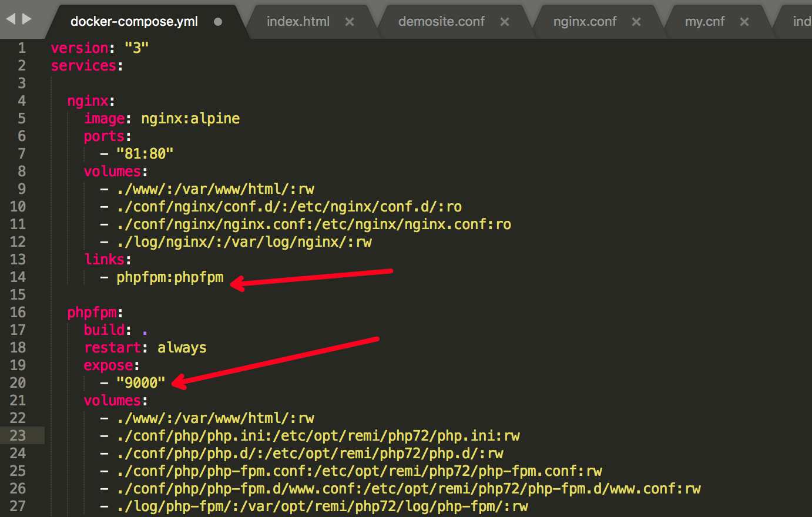Click the next tab right arrow
Viewport: 812px width, 517px height.
(x=26, y=19)
